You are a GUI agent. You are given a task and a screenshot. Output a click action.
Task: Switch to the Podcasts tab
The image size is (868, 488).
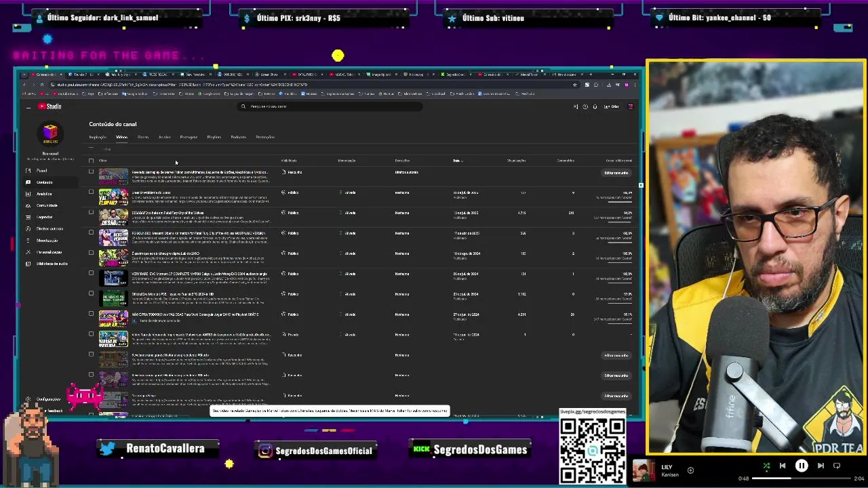point(238,137)
